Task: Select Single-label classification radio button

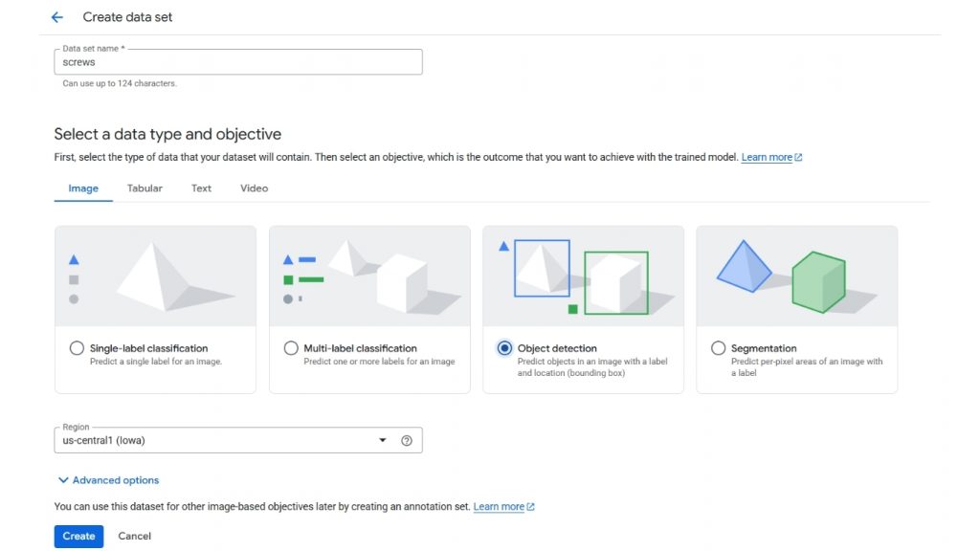Action: 77,348
